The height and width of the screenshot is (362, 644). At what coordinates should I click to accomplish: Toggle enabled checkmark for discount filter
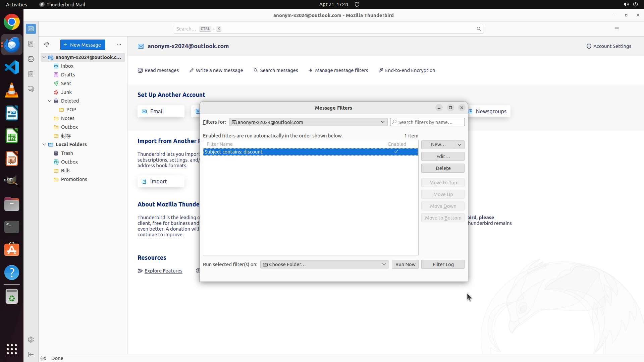[396, 152]
